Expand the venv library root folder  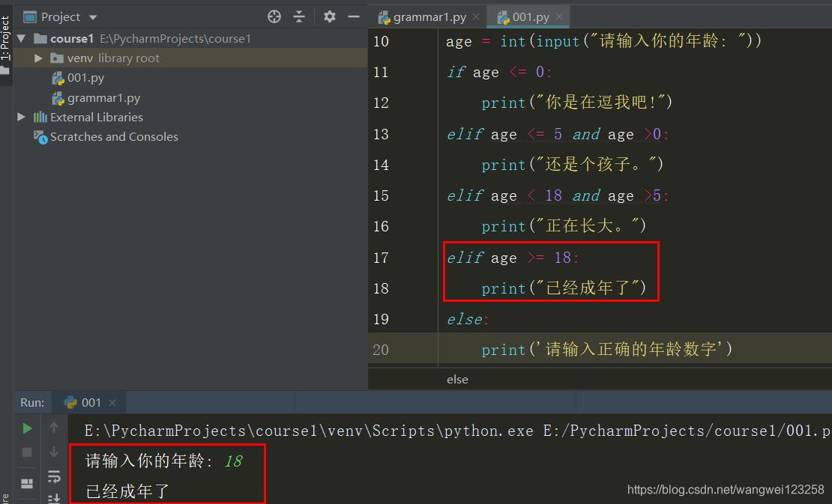coord(38,58)
